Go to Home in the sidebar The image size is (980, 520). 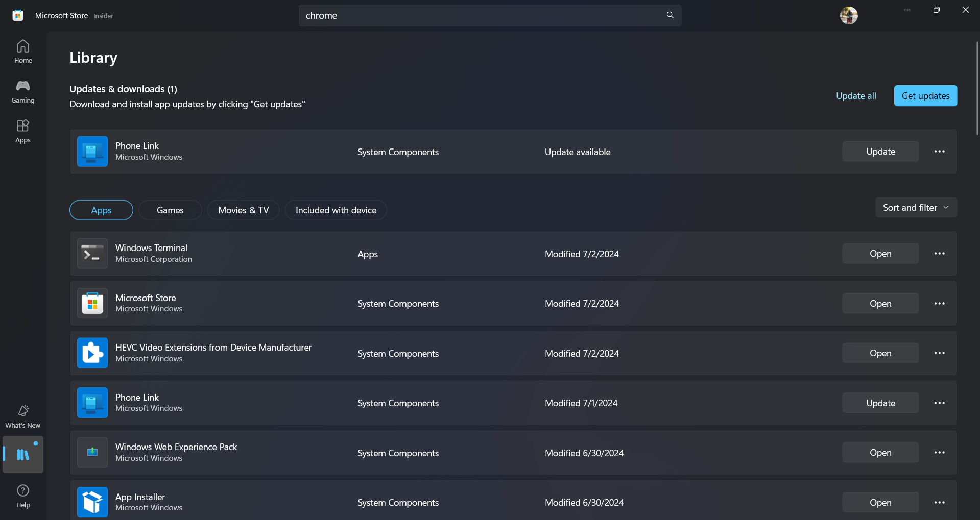[23, 52]
